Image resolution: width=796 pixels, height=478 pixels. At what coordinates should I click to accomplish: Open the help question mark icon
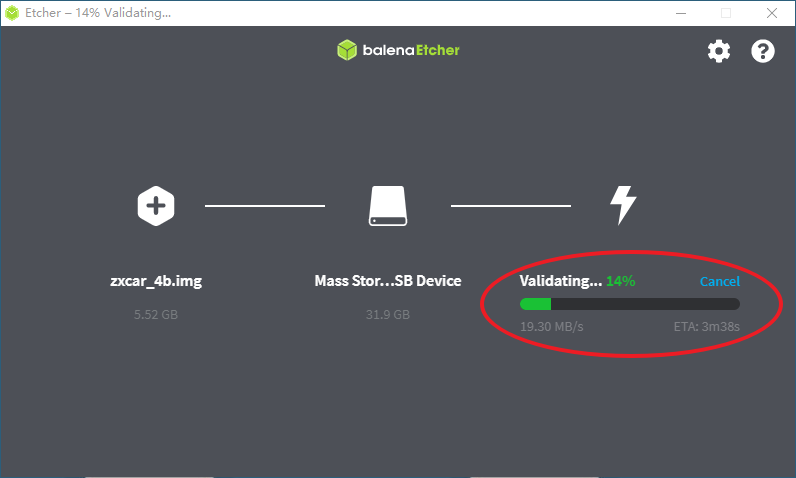point(763,51)
